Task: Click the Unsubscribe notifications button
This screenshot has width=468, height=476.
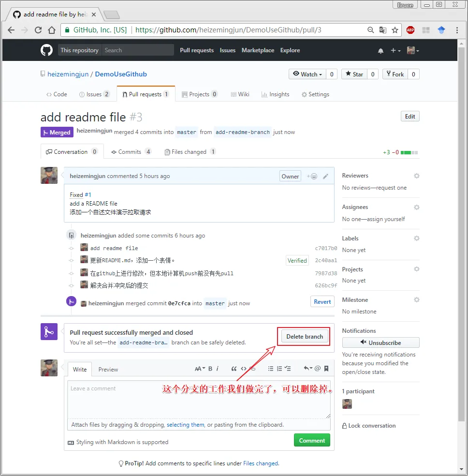Action: point(380,343)
